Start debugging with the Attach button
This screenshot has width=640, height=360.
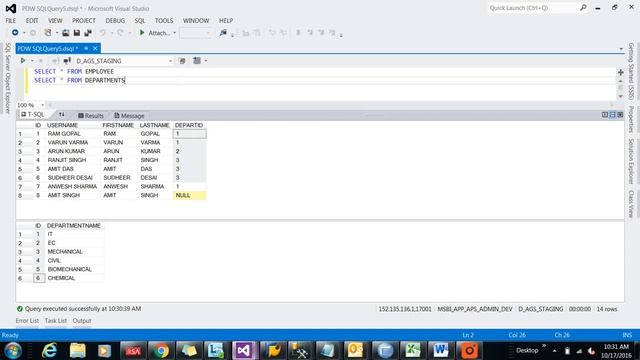pos(155,33)
